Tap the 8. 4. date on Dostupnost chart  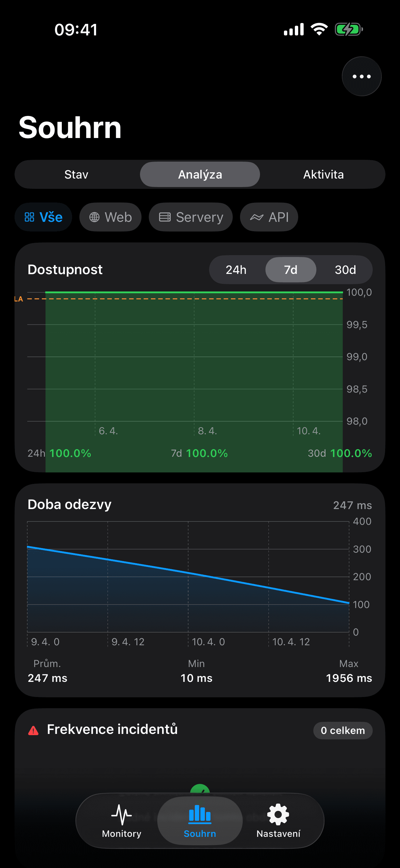pos(207,431)
